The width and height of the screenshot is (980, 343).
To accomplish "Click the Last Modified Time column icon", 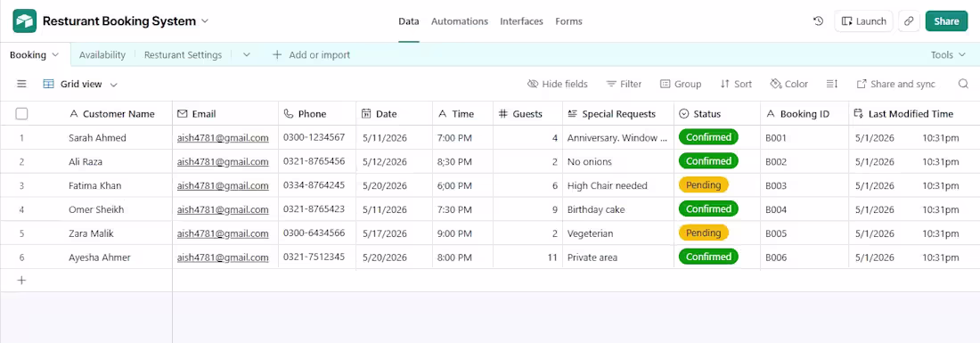I will (x=859, y=114).
